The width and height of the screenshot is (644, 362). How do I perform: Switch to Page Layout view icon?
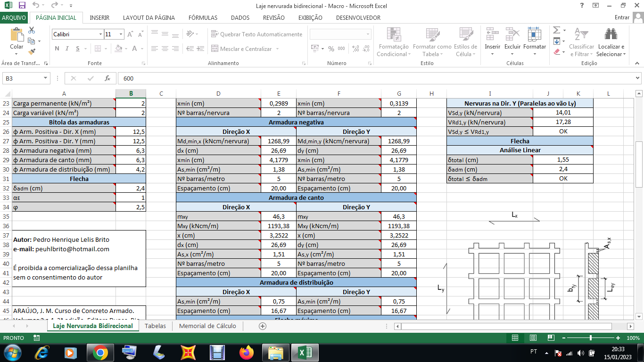(533, 338)
